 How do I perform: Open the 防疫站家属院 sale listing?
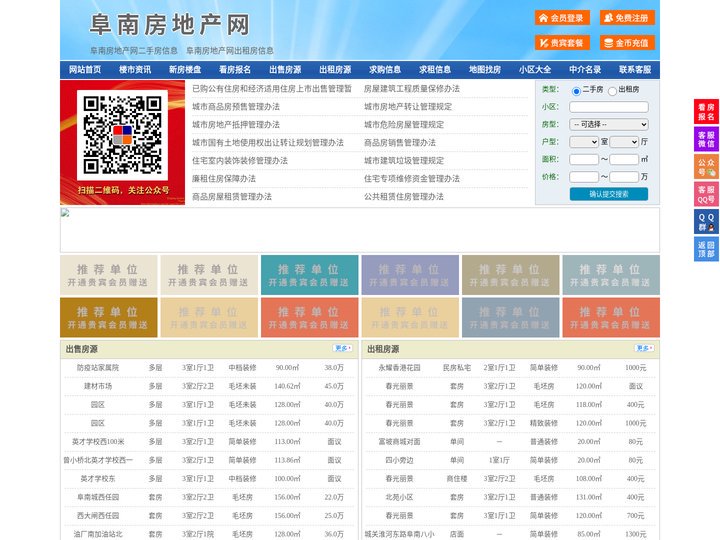click(x=98, y=368)
